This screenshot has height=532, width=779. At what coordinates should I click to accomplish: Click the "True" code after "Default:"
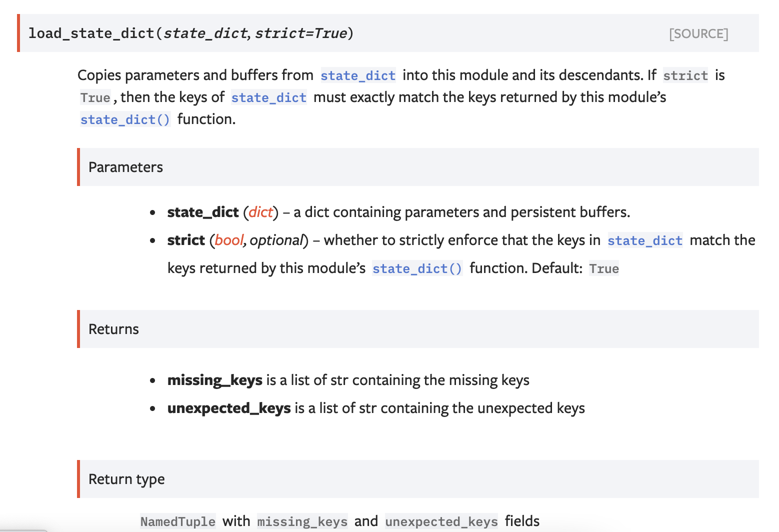click(x=603, y=268)
